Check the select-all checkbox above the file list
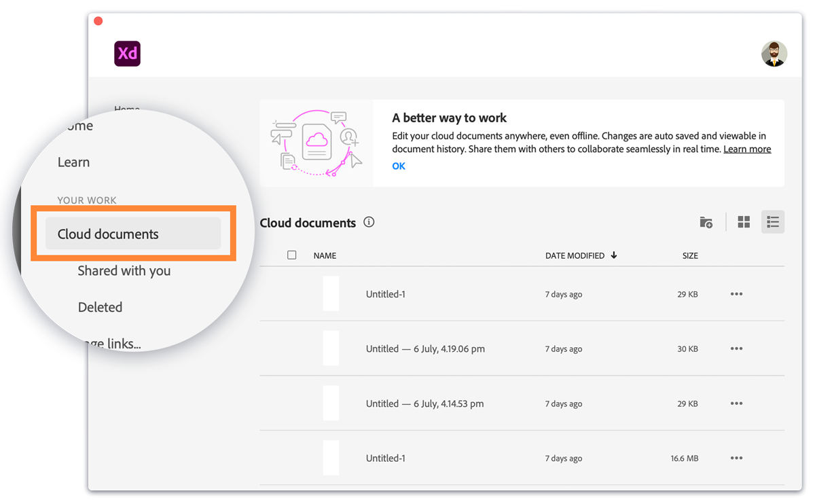Viewport: 815px width, 504px height. point(291,255)
